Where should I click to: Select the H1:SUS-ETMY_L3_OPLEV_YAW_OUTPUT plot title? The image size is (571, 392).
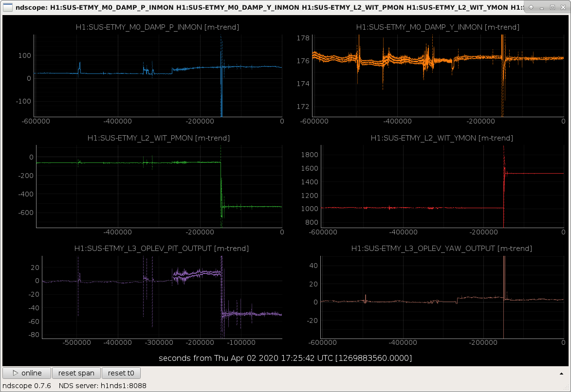(442, 248)
